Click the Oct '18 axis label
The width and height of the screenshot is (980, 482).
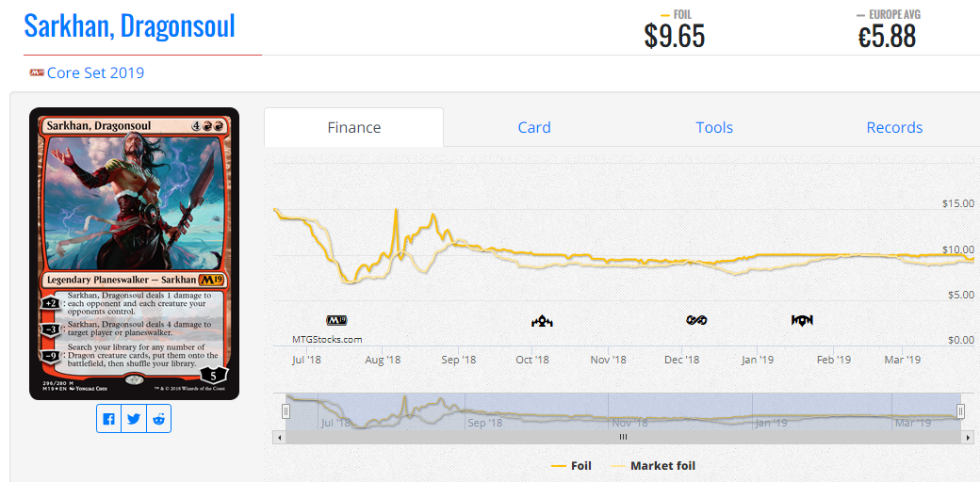tap(532, 360)
